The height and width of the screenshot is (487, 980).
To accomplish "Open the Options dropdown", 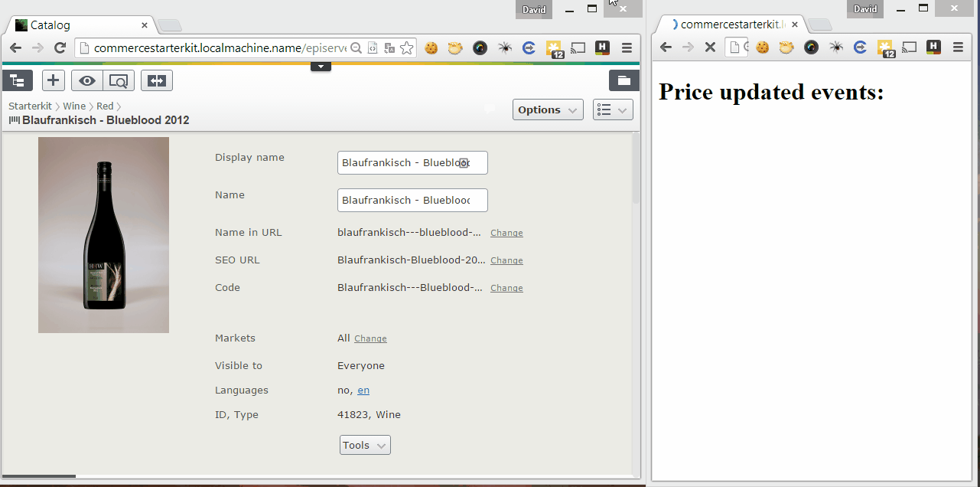I will 547,109.
